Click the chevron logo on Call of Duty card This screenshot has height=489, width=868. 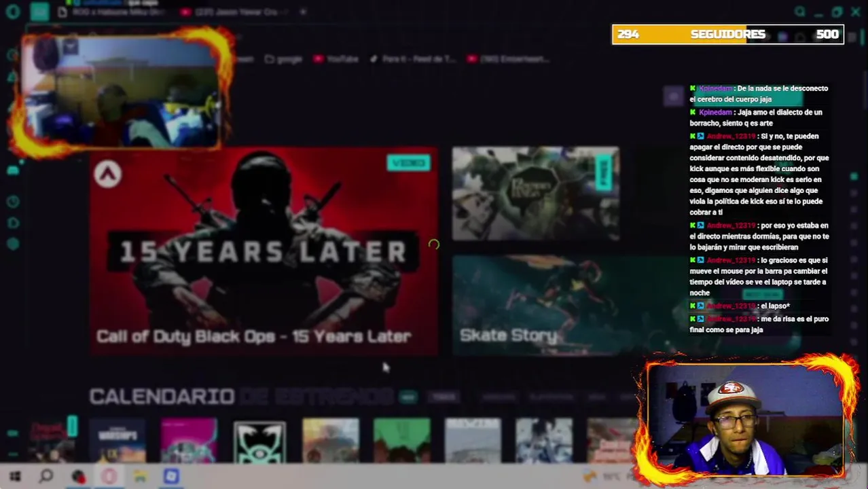coord(107,175)
